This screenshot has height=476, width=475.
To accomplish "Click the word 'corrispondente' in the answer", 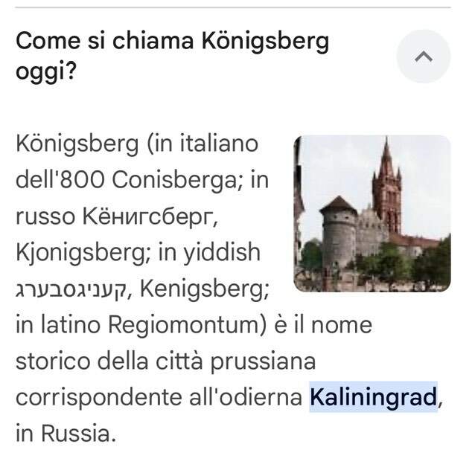I will (99, 398).
